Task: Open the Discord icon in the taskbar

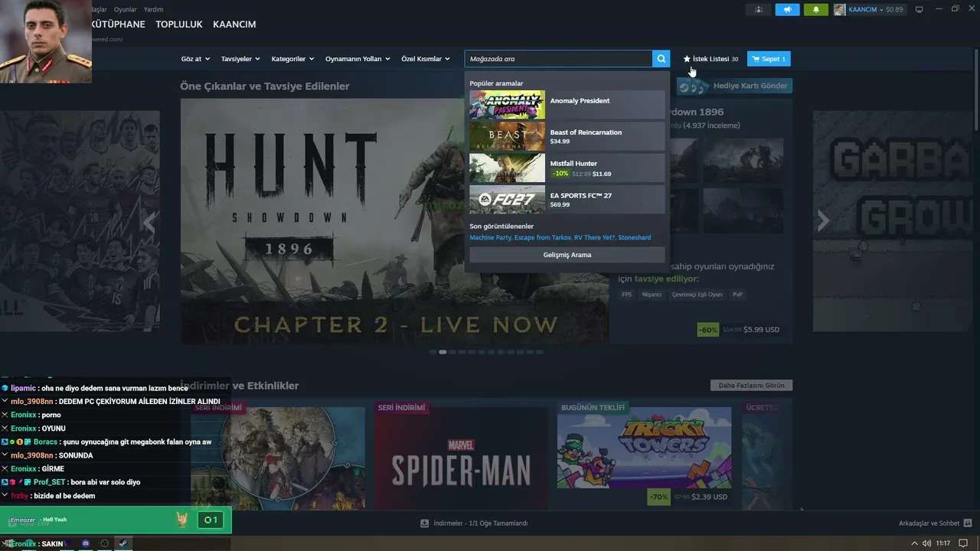Action: point(86,543)
